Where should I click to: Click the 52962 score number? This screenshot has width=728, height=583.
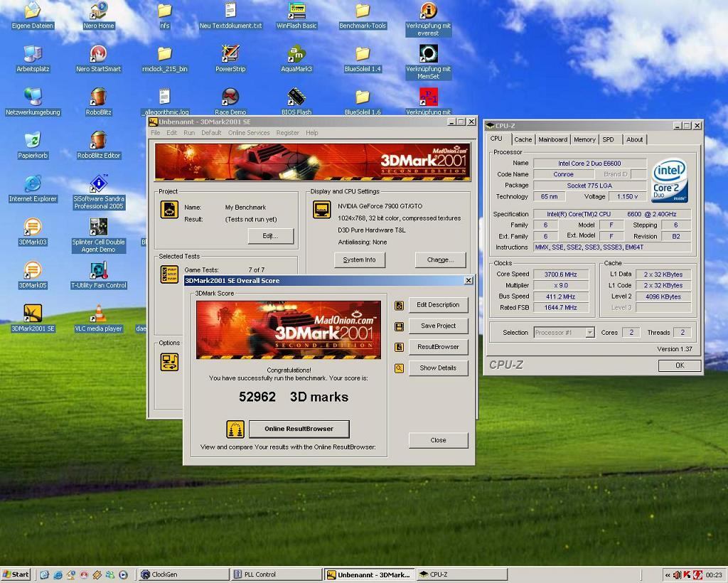(x=257, y=397)
